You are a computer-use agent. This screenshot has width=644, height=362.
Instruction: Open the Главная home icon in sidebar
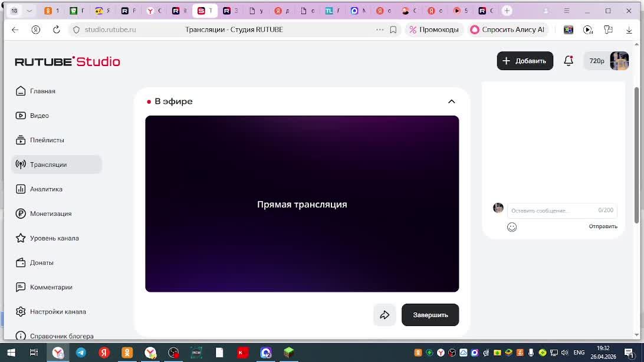tap(21, 91)
